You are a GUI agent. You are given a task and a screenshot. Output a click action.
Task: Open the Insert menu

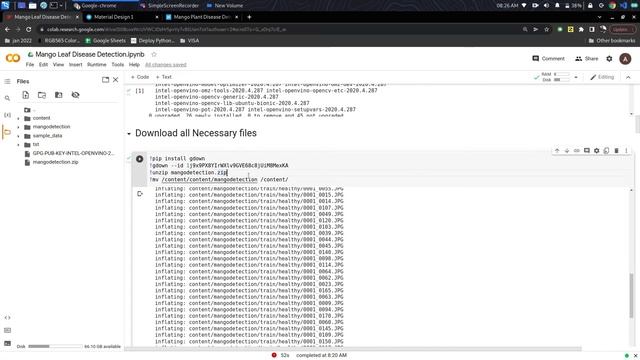tap(76, 64)
